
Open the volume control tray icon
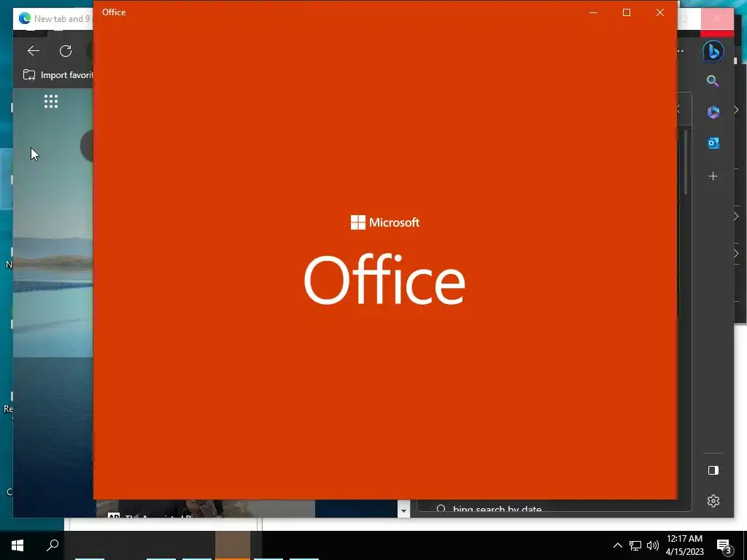pyautogui.click(x=653, y=545)
